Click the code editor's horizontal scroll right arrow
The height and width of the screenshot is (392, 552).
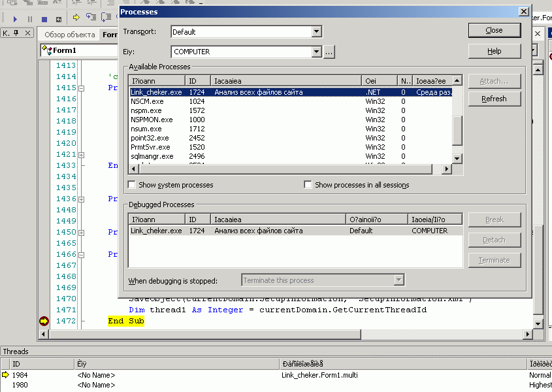(527, 334)
